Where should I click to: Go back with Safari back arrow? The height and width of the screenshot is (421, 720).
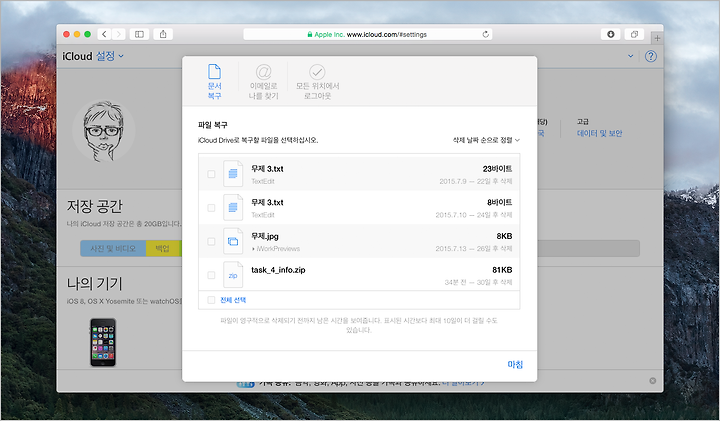pyautogui.click(x=105, y=34)
